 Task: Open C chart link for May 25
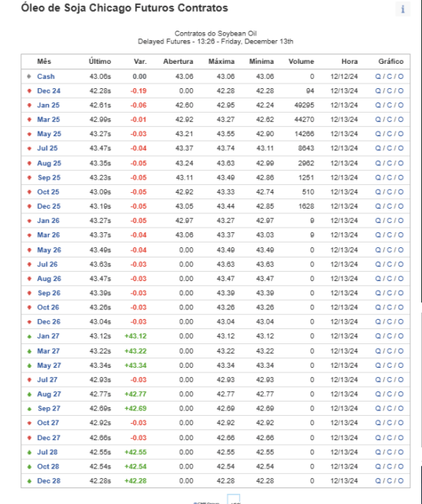389,134
